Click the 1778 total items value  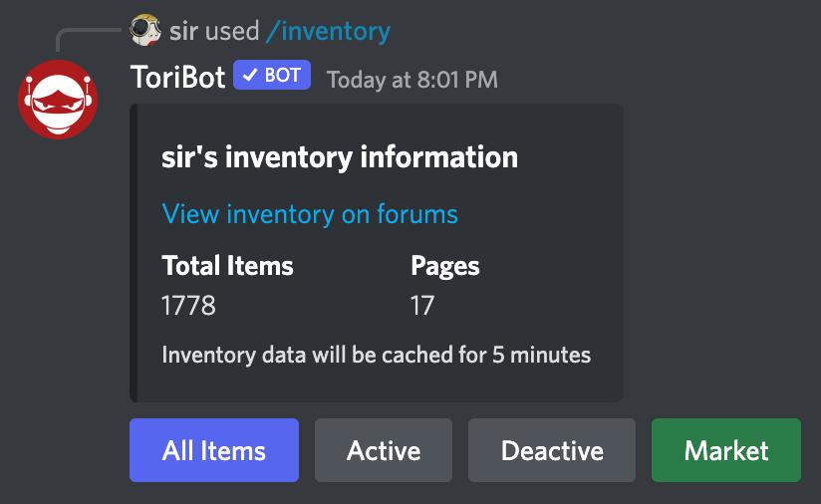click(x=189, y=305)
